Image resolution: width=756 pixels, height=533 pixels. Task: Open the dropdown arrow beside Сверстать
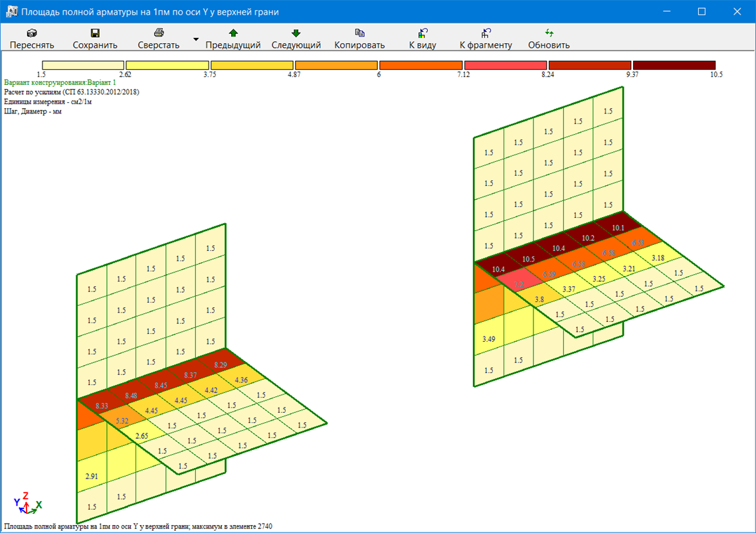click(195, 39)
